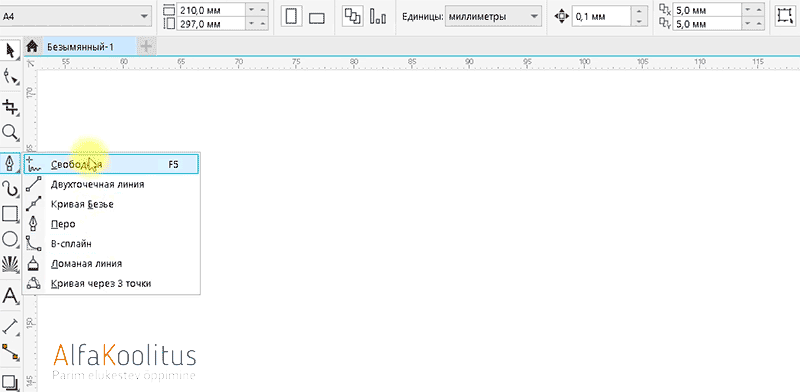Choose Свободная freehand tool from flyout
The height and width of the screenshot is (392, 800).
(x=111, y=164)
